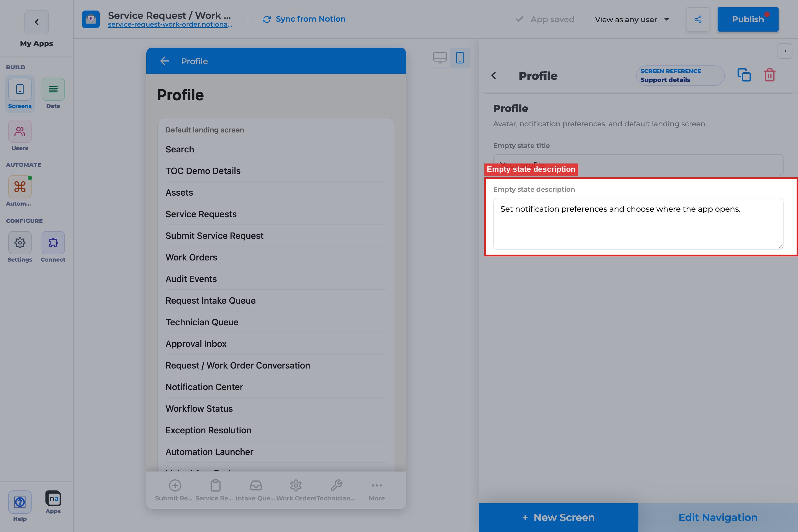The image size is (798, 532).
Task: Click the Empty state title input
Action: (638, 165)
